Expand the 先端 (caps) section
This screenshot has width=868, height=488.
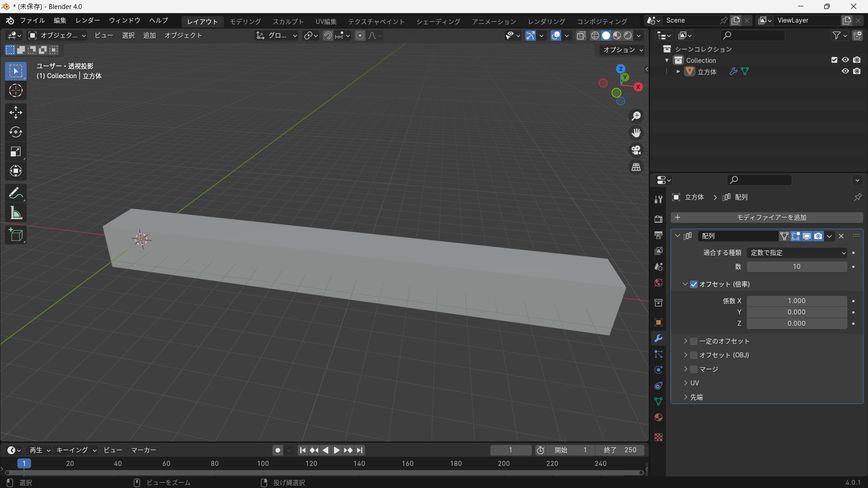click(686, 397)
